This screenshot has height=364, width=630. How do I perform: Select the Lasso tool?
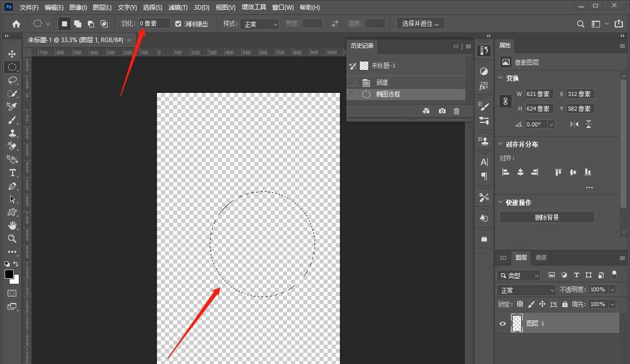tap(12, 80)
